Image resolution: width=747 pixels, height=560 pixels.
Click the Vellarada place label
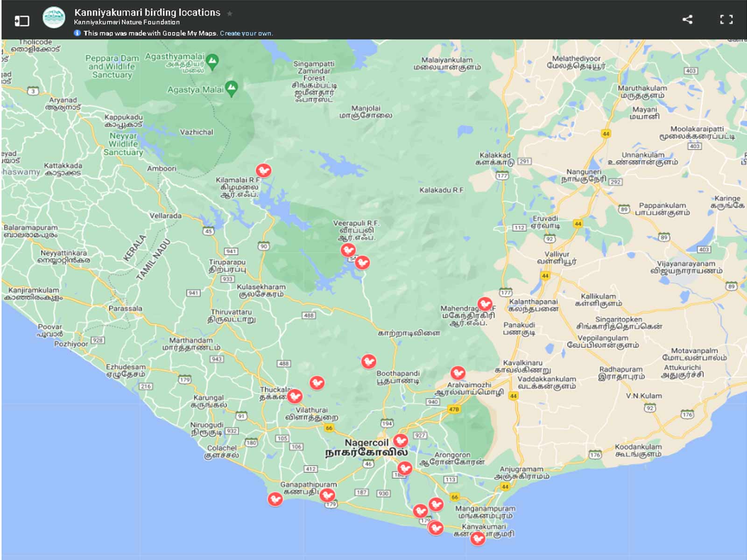point(165,216)
